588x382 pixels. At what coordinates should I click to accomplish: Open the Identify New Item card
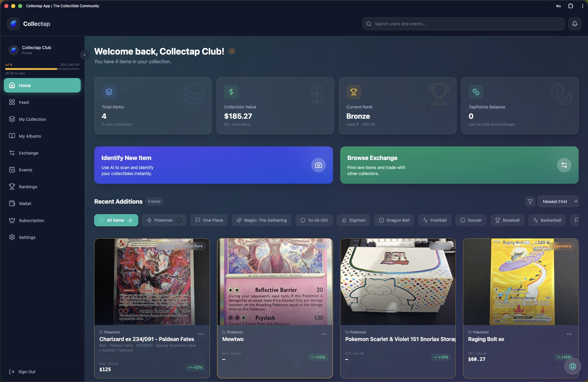click(x=213, y=165)
